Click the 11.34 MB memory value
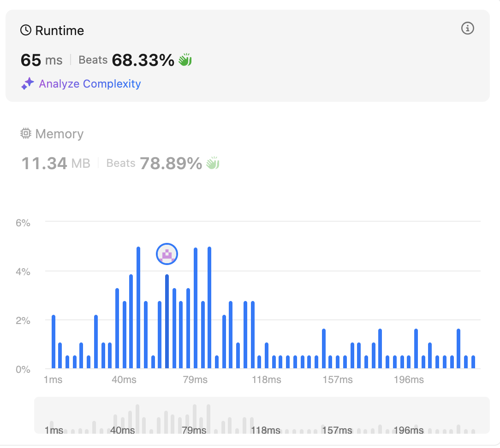The image size is (500, 448). pyautogui.click(x=56, y=163)
